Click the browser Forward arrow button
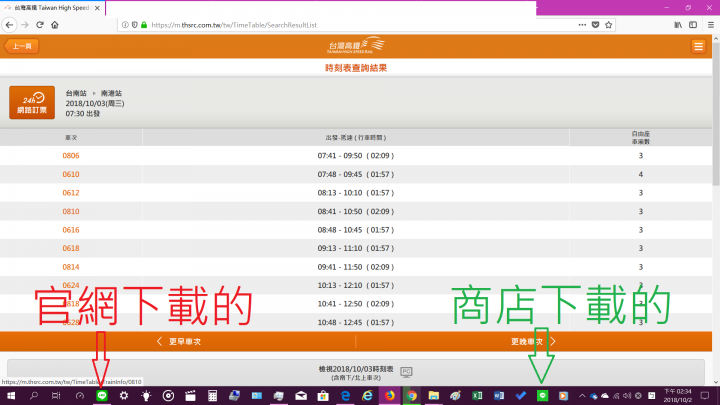 (x=25, y=25)
